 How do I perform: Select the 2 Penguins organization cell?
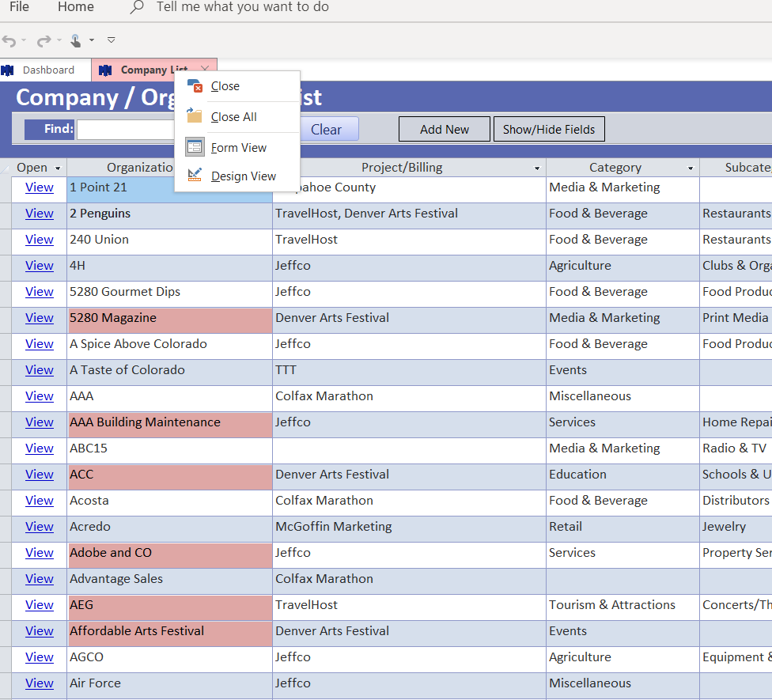tap(169, 216)
